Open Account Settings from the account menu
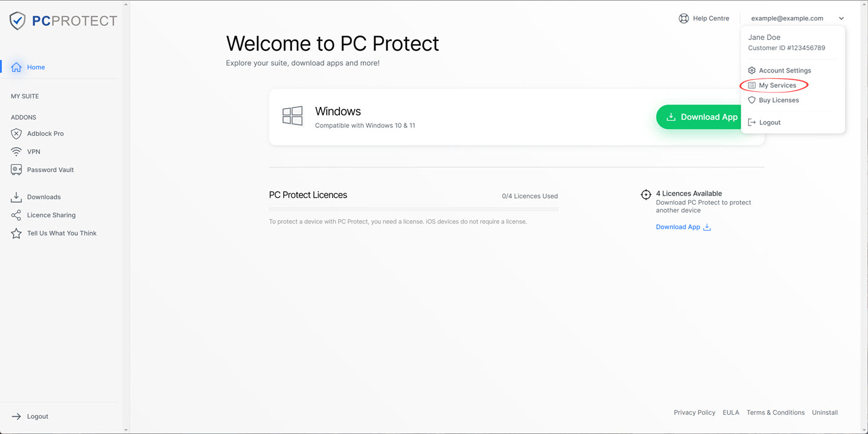This screenshot has height=434, width=868. (779, 71)
